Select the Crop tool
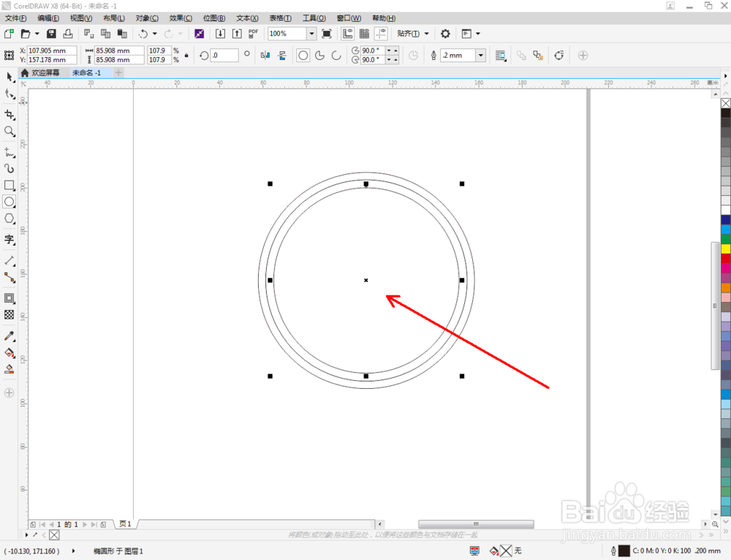The width and height of the screenshot is (731, 560). tap(10, 115)
